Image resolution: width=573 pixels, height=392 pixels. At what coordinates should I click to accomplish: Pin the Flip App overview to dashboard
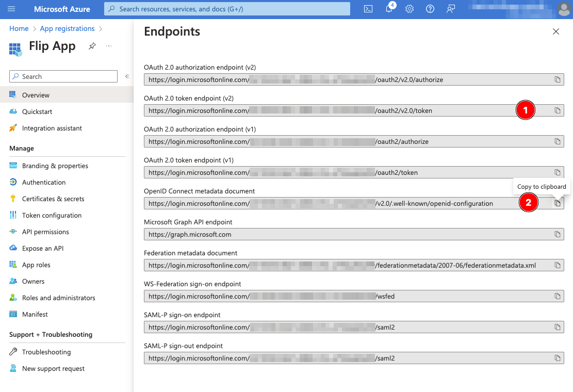(92, 46)
